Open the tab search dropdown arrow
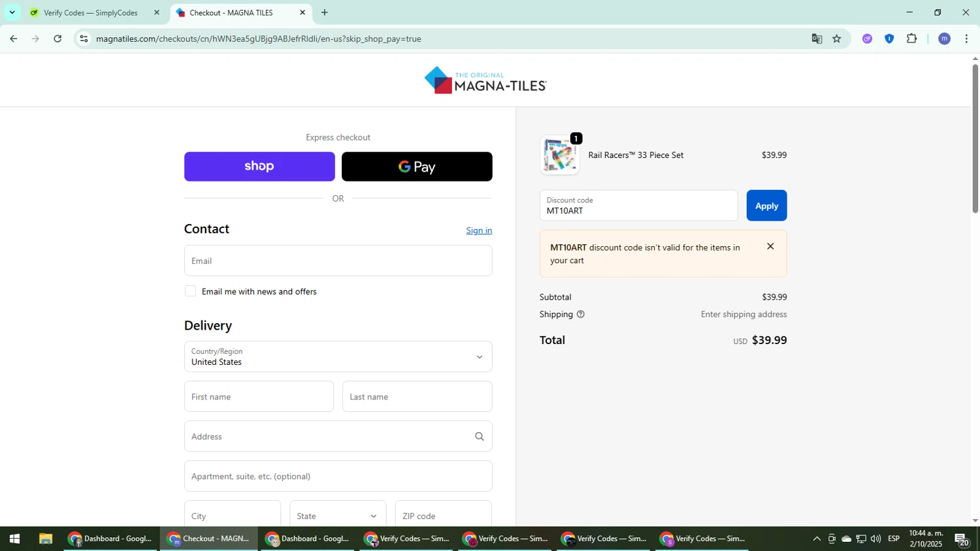The image size is (980, 551). (x=12, y=12)
